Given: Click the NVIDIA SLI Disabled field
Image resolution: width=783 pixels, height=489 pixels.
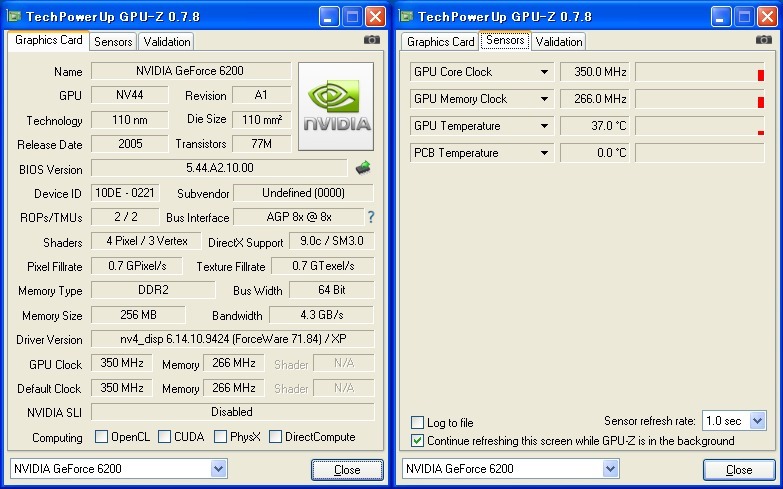Looking at the screenshot, I should coord(232,412).
